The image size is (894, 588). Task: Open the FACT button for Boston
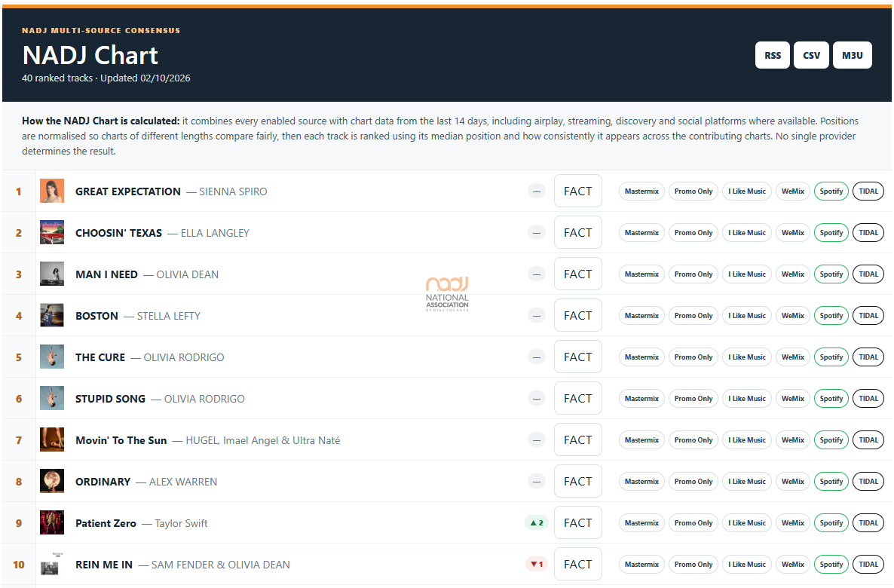point(578,315)
